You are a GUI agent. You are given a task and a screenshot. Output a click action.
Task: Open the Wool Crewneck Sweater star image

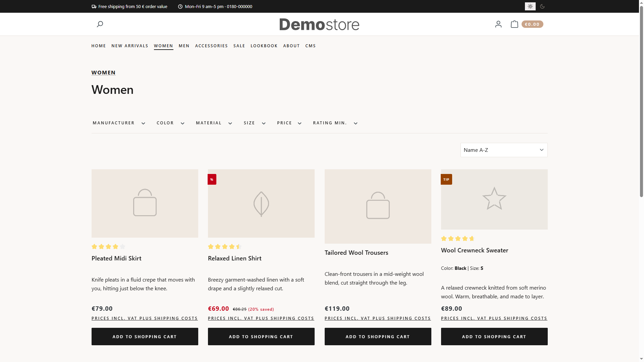(494, 199)
